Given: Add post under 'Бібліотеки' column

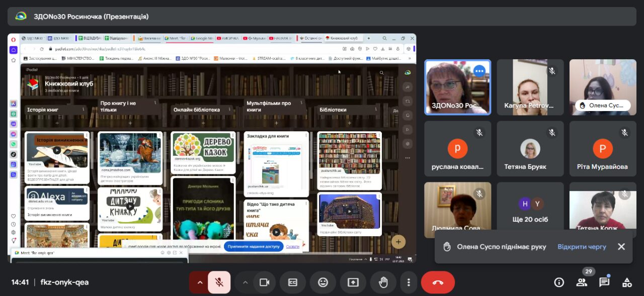Looking at the screenshot, I should [349, 123].
